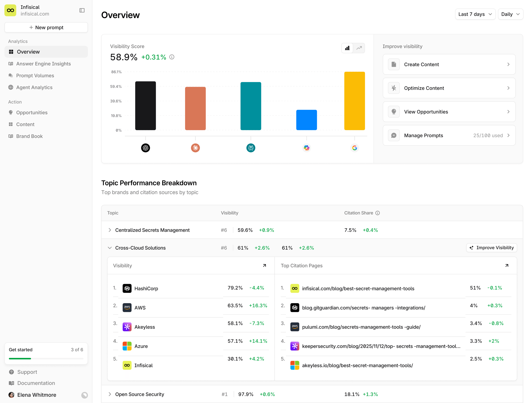532x403 pixels.
Task: Switch chart to line trend view
Action: (359, 48)
